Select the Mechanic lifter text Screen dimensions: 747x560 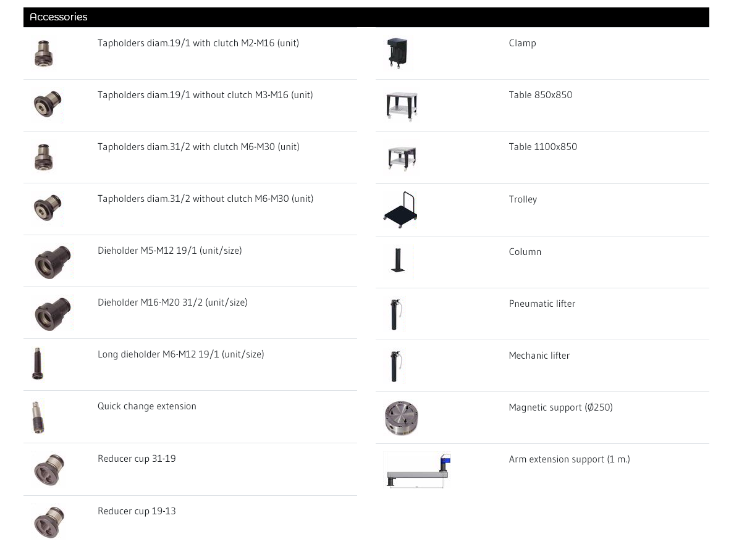539,356
